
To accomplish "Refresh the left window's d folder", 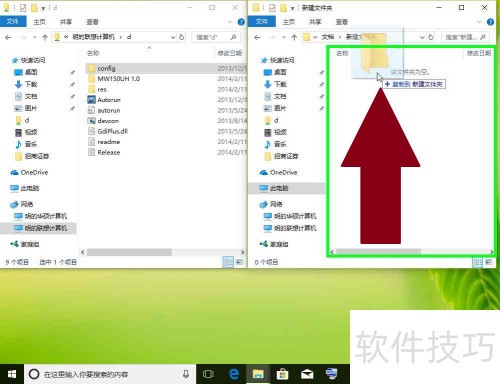I will click(182, 37).
